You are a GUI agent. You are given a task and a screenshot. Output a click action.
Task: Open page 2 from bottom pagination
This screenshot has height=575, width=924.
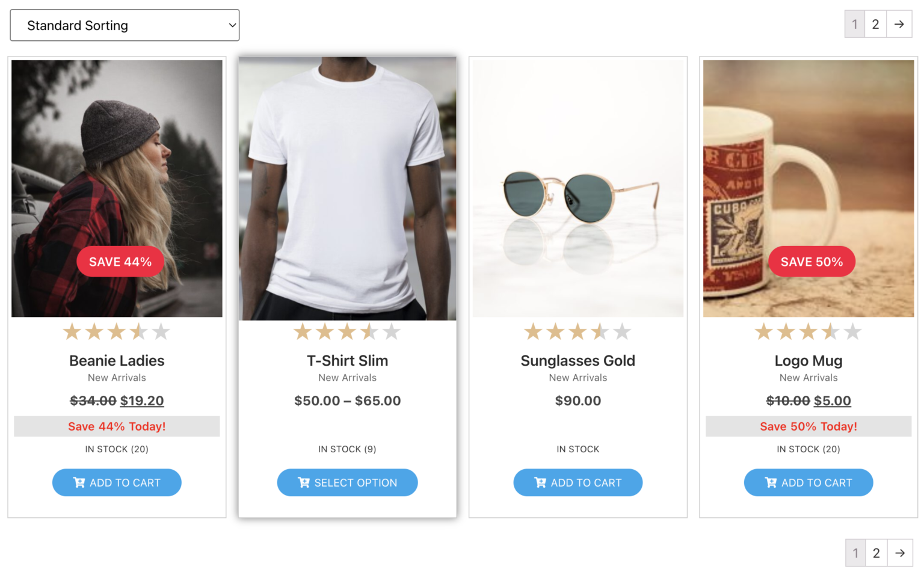[876, 553]
